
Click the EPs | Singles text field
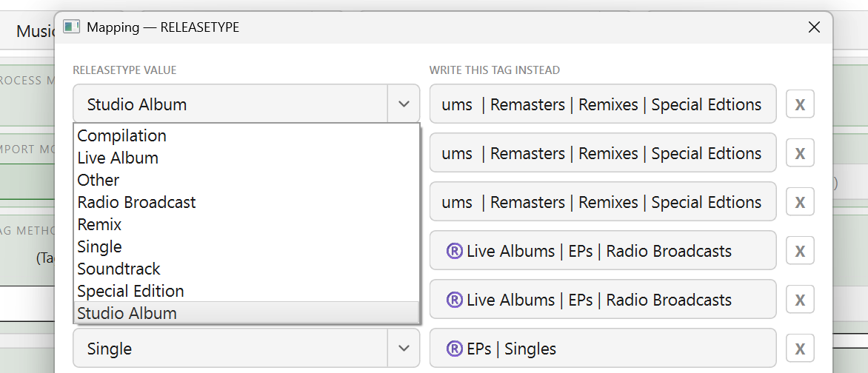601,349
